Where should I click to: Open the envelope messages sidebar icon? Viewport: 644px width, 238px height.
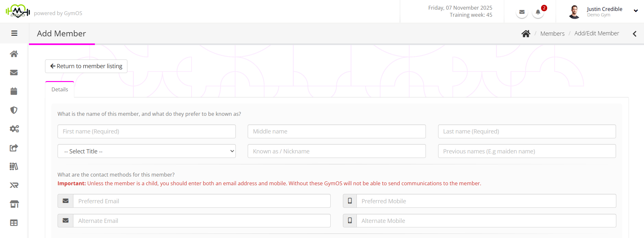[x=14, y=73]
